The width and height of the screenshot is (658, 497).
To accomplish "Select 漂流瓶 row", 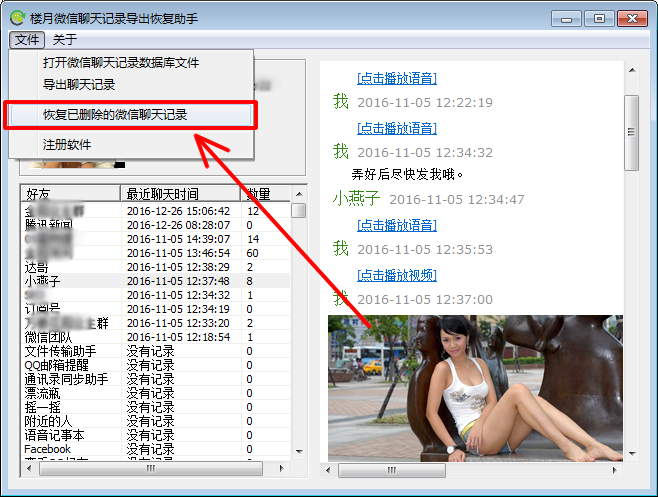I will pos(156,393).
